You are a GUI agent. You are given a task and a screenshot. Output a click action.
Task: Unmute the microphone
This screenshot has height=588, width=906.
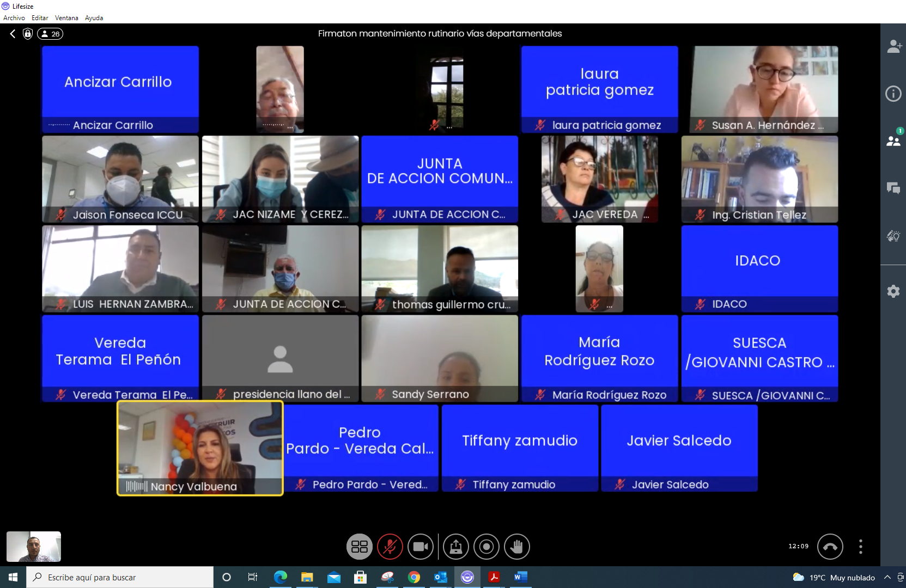point(390,547)
